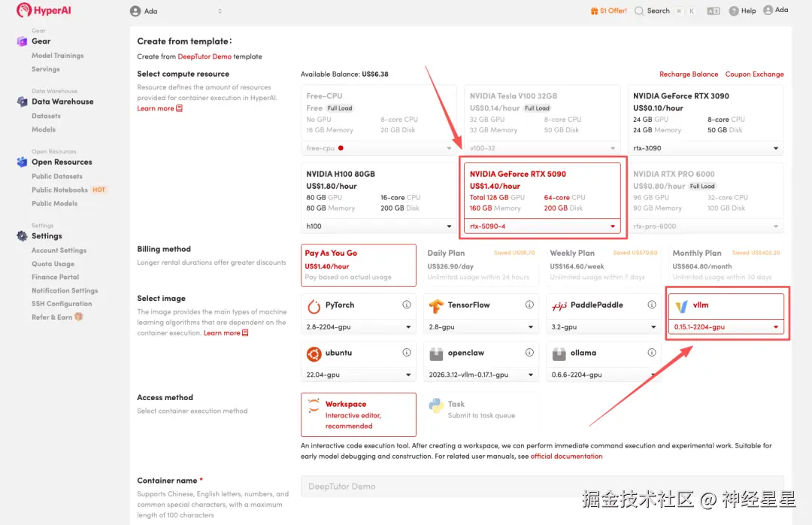Open PyTorch 2.8-2204-gpu version dropdown
Screen dimensions: 812x525
pos(359,327)
